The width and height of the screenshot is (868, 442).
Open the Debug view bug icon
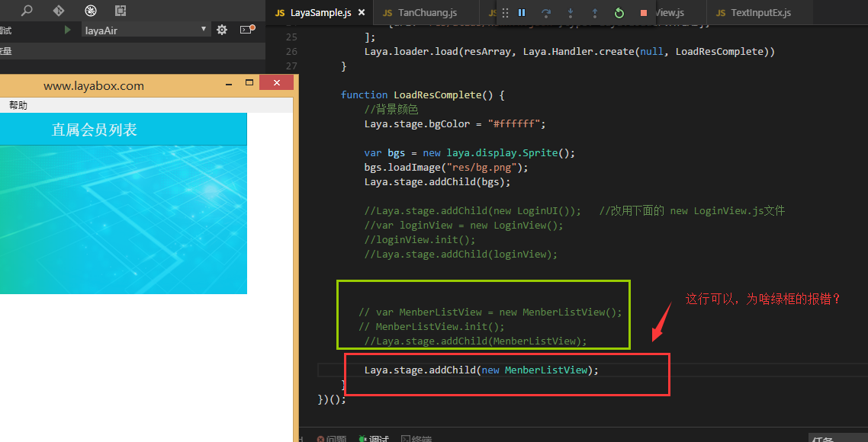click(x=91, y=11)
